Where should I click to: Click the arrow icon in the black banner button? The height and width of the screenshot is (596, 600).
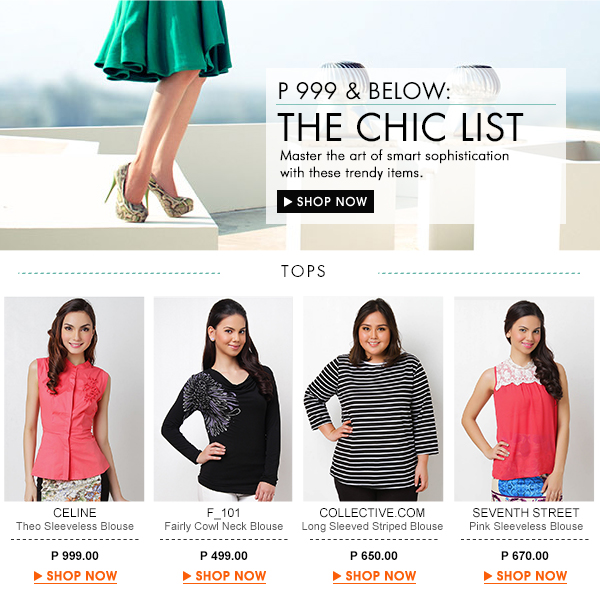tap(288, 202)
